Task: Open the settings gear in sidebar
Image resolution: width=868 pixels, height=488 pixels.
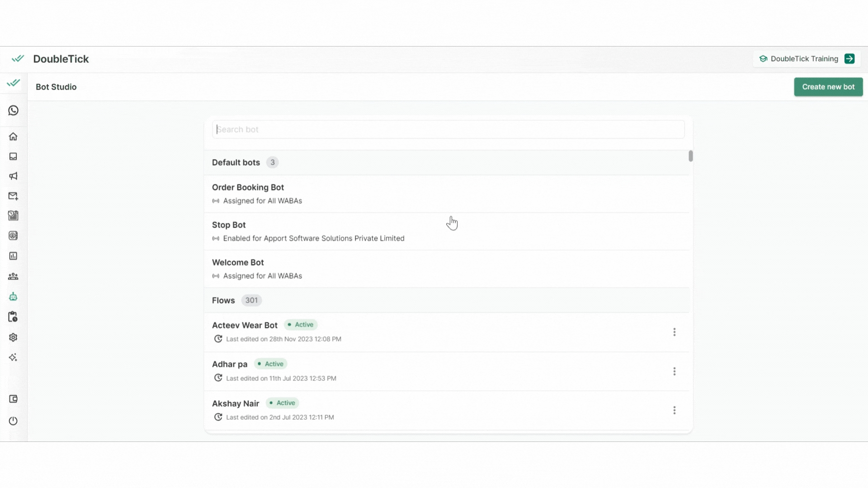Action: pyautogui.click(x=13, y=338)
